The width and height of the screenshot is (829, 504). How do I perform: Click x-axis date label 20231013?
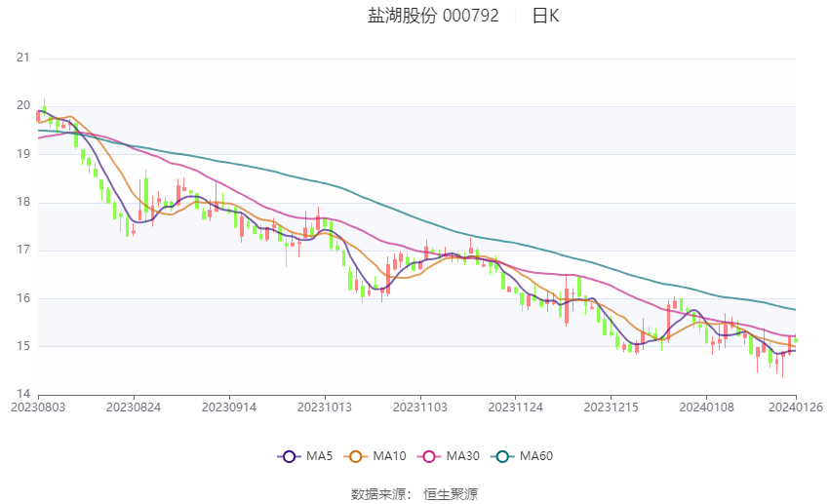pos(325,407)
